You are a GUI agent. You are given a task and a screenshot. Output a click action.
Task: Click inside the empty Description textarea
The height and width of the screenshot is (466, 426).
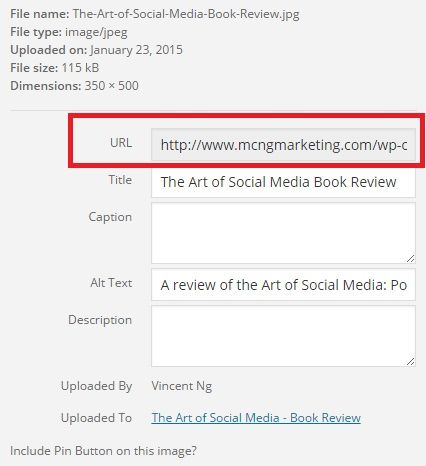click(283, 336)
